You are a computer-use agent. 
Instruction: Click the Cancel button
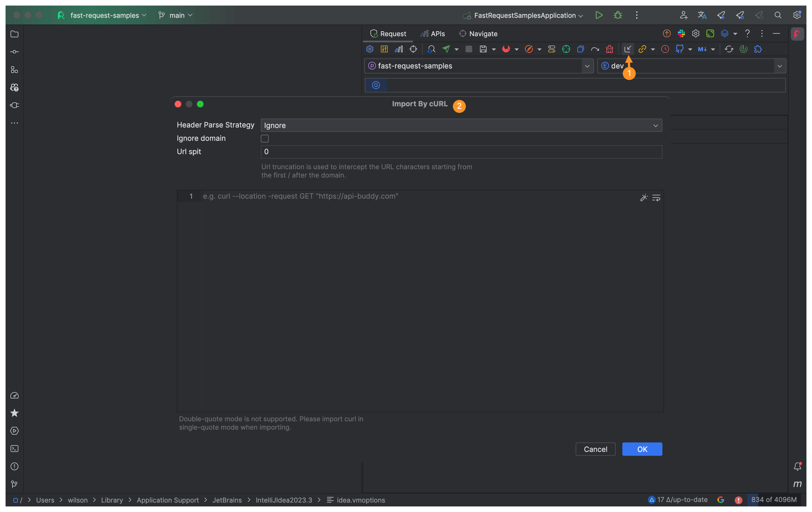point(595,449)
